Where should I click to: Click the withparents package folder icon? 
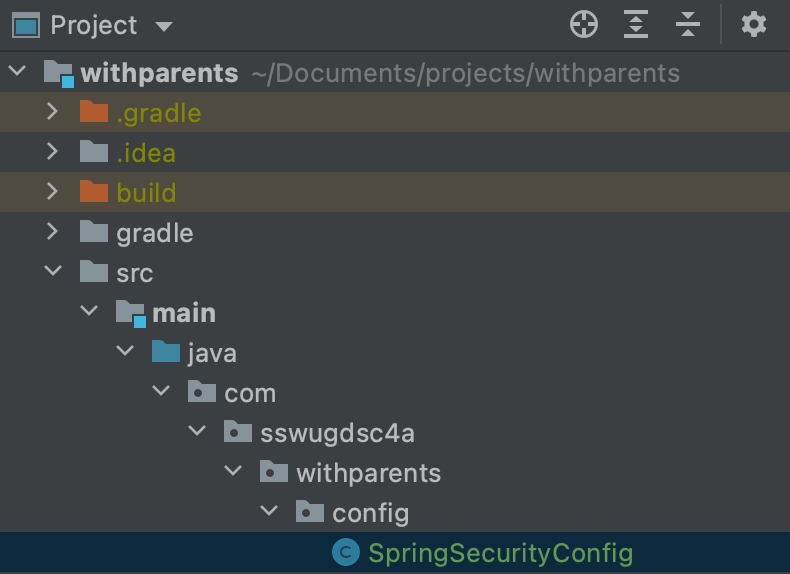[274, 472]
